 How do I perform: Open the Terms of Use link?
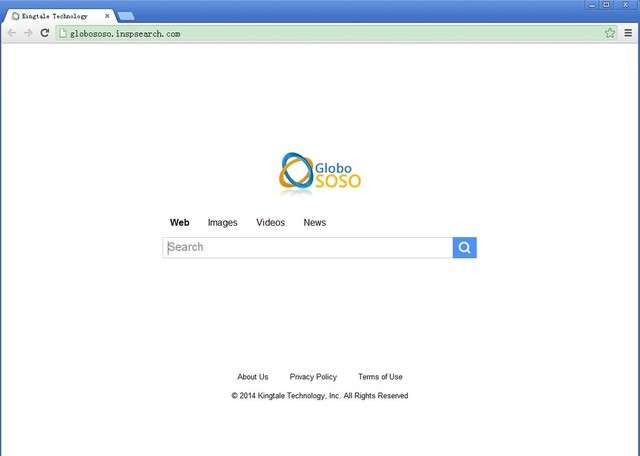click(380, 377)
